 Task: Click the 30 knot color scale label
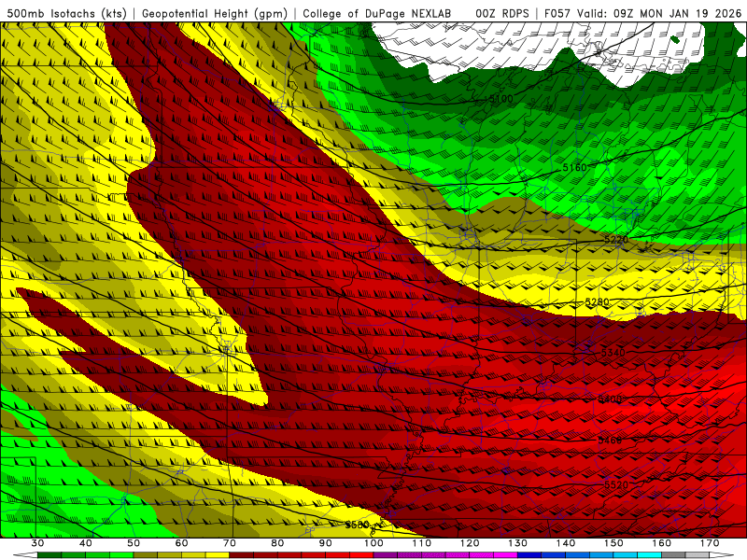[37, 543]
